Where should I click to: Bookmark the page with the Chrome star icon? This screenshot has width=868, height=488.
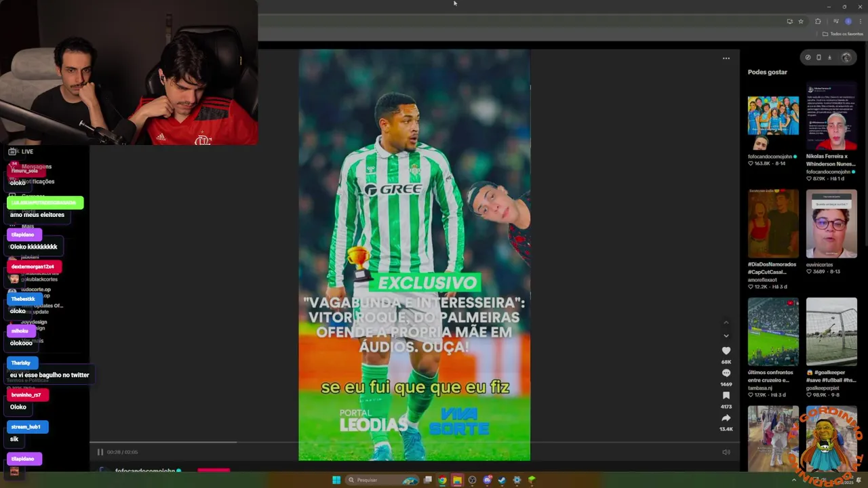pyautogui.click(x=801, y=22)
